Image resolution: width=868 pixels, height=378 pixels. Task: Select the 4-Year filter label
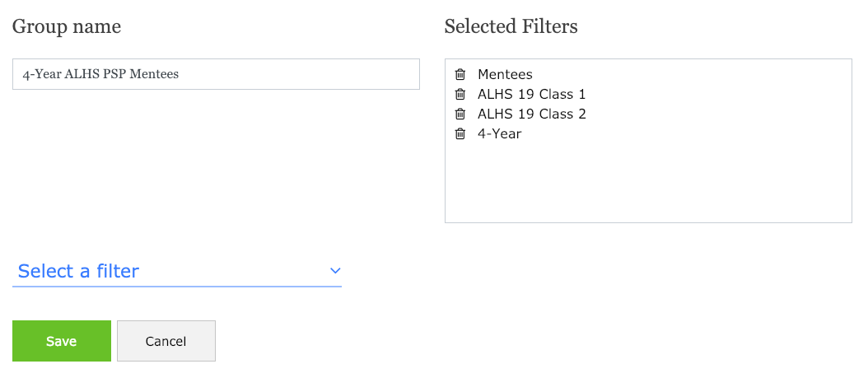(x=499, y=133)
